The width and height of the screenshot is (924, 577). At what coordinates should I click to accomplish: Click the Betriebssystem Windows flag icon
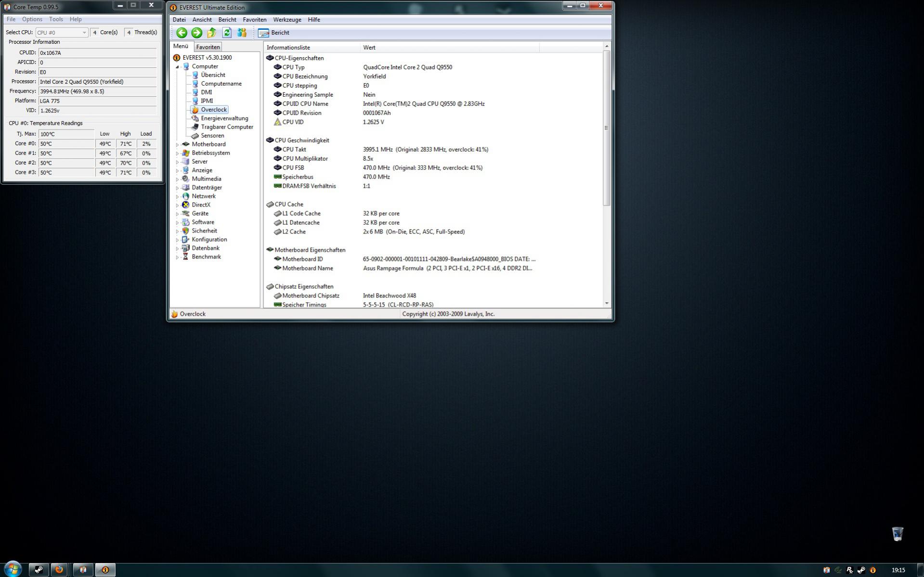point(186,153)
